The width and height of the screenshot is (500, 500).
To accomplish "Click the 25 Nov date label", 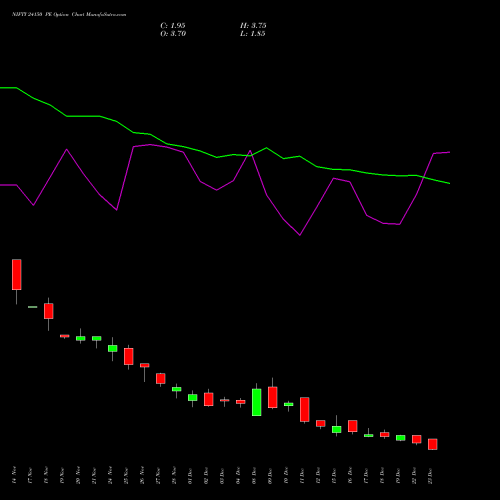I will (126, 475).
